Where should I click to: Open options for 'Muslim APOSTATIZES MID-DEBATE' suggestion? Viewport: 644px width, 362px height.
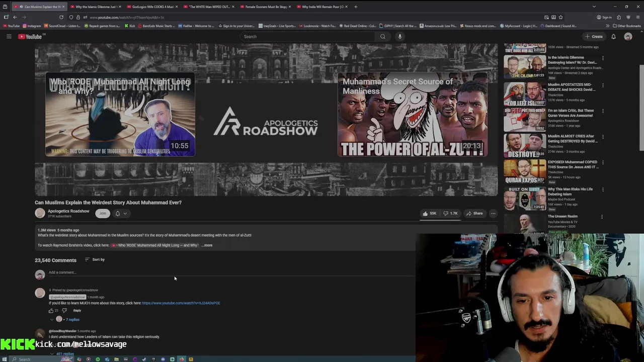[x=603, y=85]
